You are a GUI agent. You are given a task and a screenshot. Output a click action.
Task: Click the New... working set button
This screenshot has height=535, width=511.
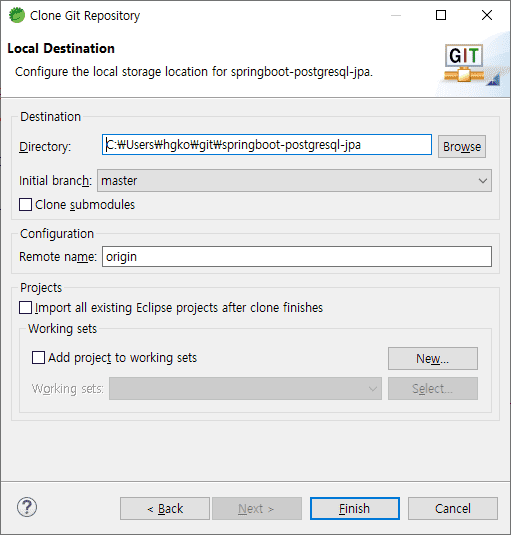pyautogui.click(x=433, y=358)
